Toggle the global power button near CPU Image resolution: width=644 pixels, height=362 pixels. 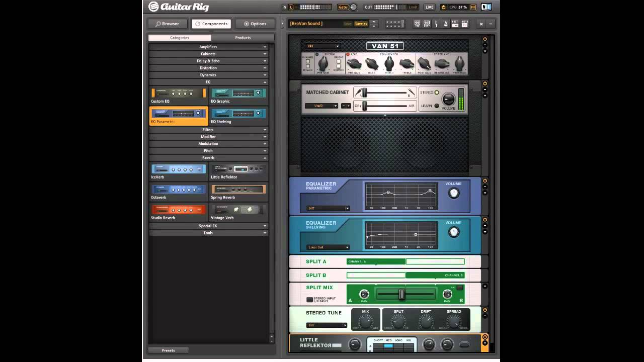coord(443,7)
